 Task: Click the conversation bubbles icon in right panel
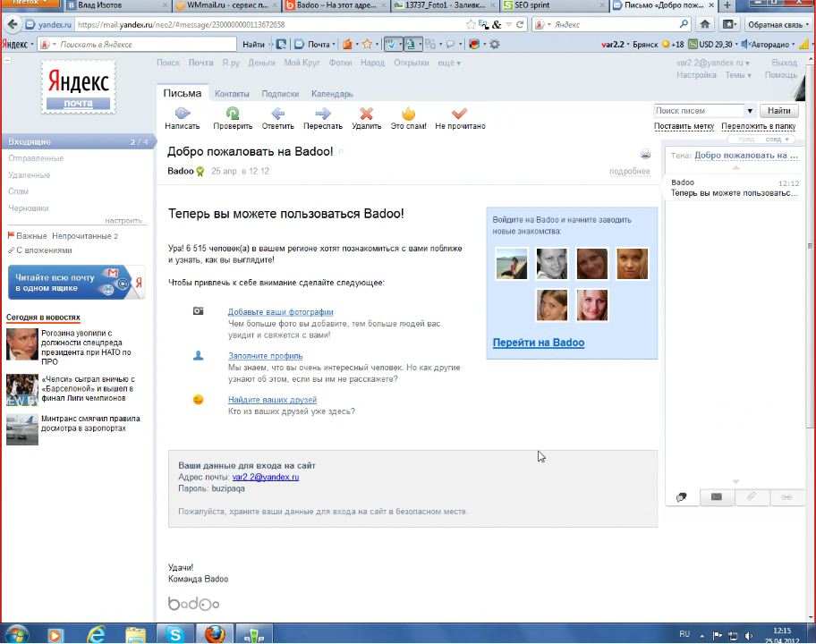click(681, 497)
